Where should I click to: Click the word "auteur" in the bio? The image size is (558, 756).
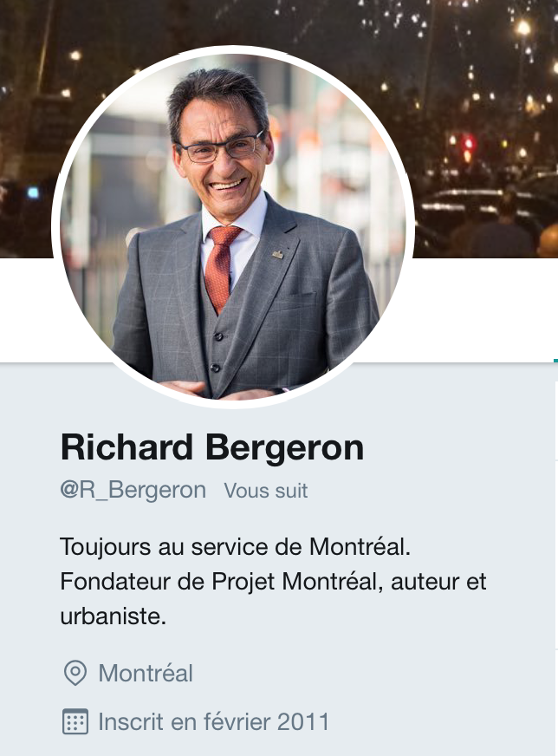(424, 582)
